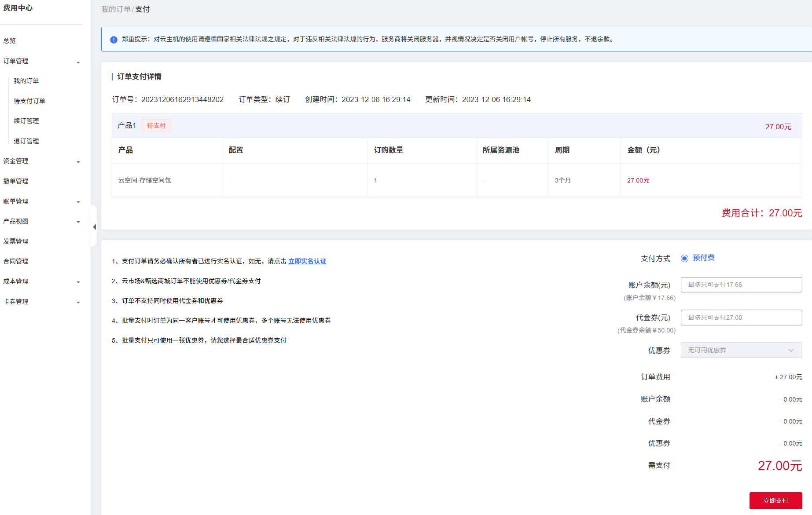Open 总览 overview in the sidebar
812x515 pixels.
(x=10, y=41)
